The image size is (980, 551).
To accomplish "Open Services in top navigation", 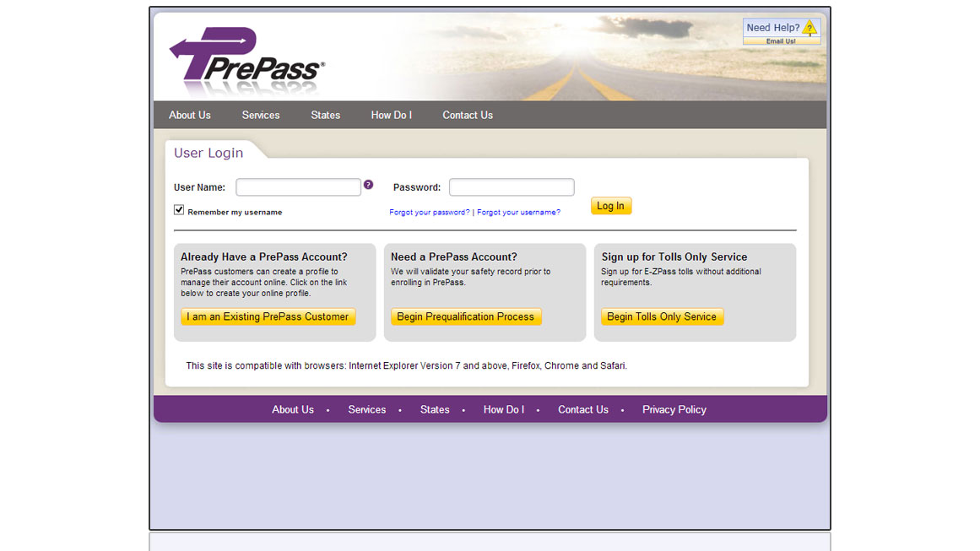I will [260, 116].
